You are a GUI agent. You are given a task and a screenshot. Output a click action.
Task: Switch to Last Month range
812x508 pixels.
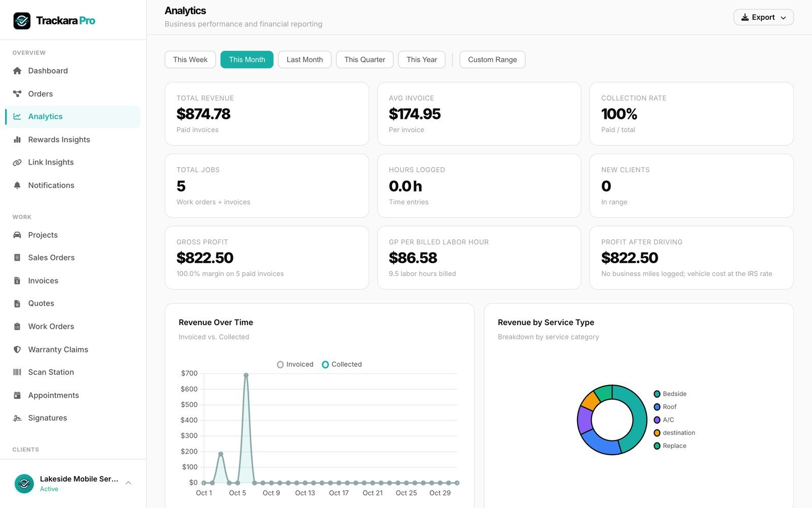[x=304, y=59]
